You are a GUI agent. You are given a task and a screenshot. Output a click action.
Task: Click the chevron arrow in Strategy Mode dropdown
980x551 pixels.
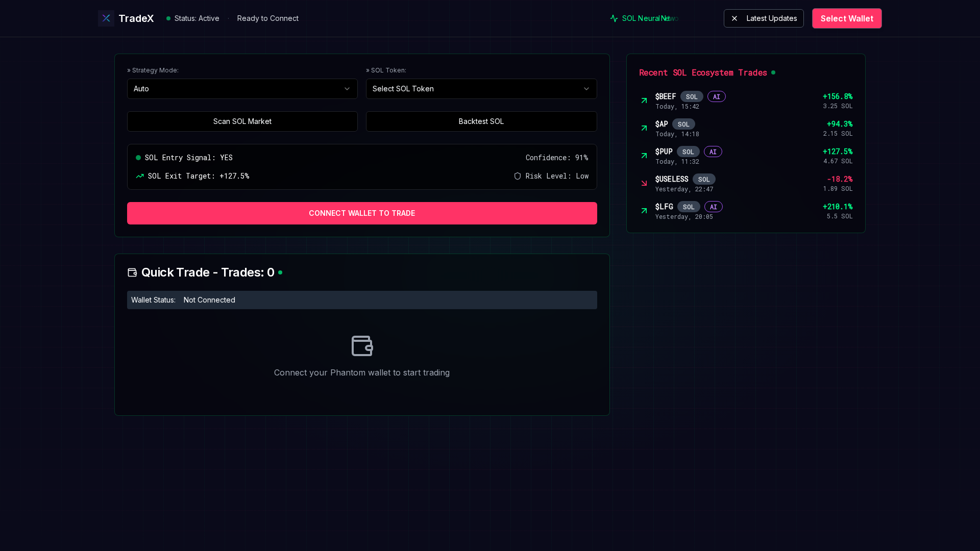(347, 89)
